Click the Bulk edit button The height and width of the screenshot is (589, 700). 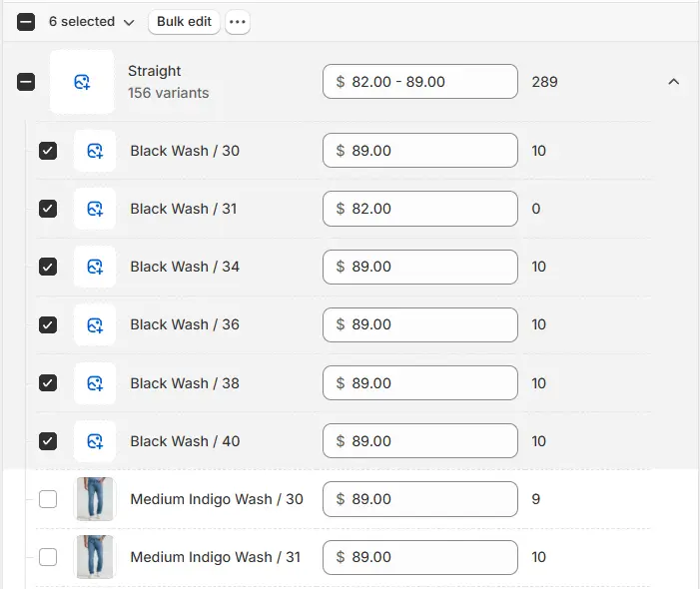(x=184, y=22)
